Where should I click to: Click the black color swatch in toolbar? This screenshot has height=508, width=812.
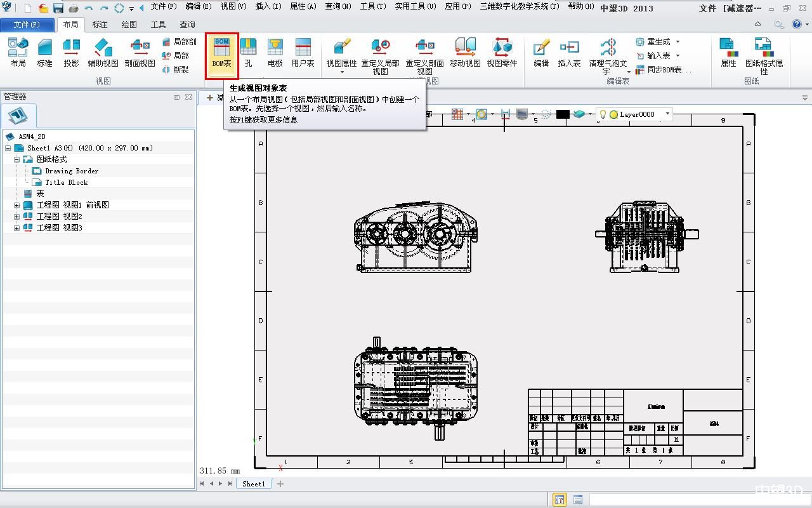(x=563, y=114)
